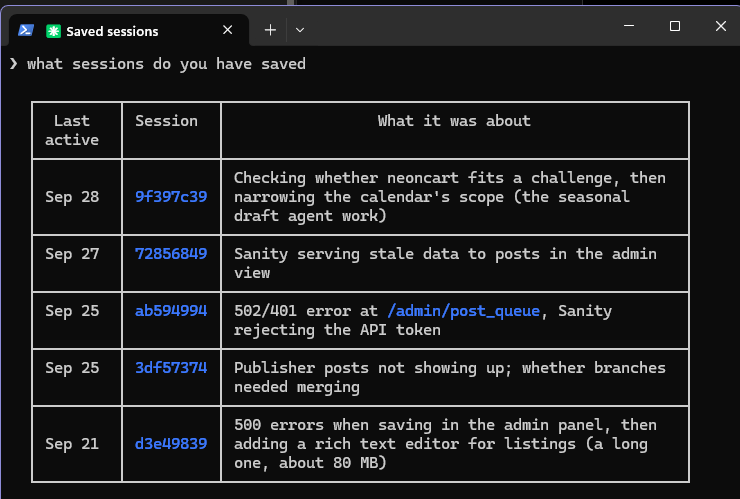The width and height of the screenshot is (740, 499).
Task: Click the prompt text 'what sessions do you have saved'
Action: 166,64
